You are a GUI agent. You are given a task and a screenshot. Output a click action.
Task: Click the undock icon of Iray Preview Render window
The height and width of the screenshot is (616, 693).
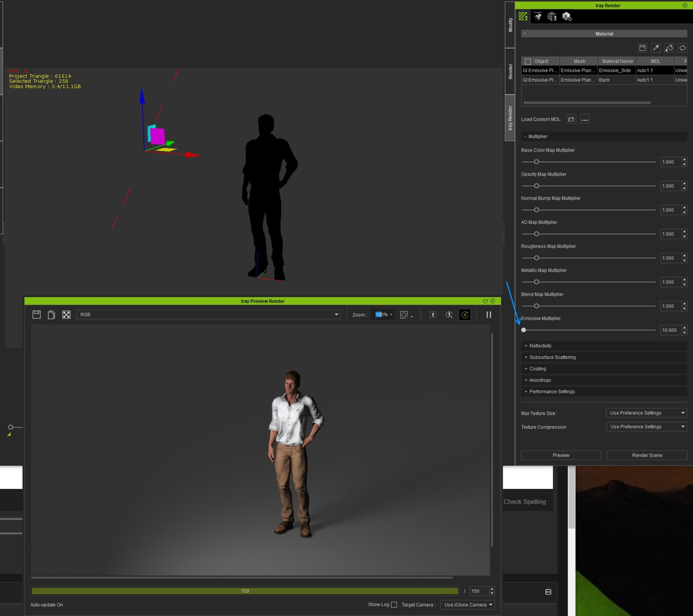coord(485,301)
